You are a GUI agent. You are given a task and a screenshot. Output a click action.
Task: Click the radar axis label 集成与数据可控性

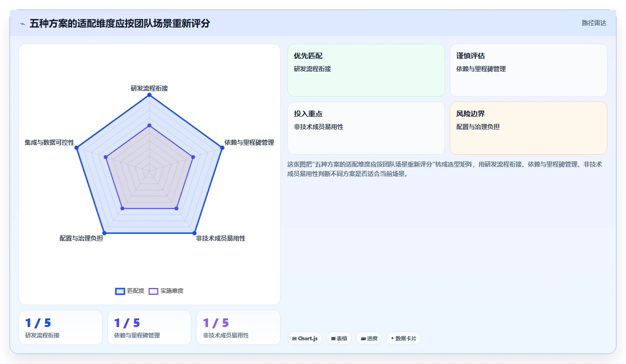(x=49, y=142)
